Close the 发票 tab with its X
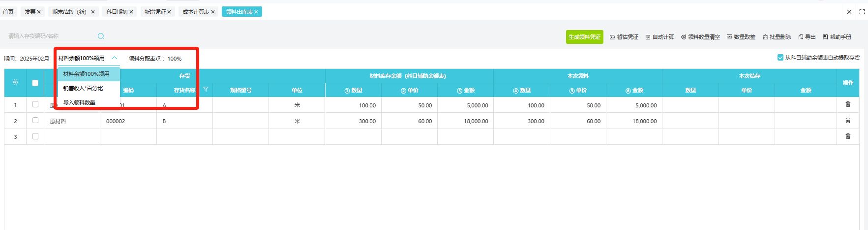 tap(39, 12)
